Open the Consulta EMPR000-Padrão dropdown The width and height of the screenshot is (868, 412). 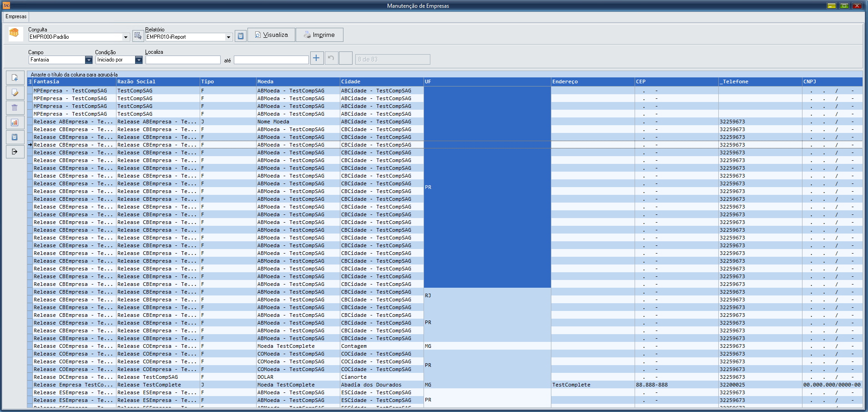click(x=126, y=37)
